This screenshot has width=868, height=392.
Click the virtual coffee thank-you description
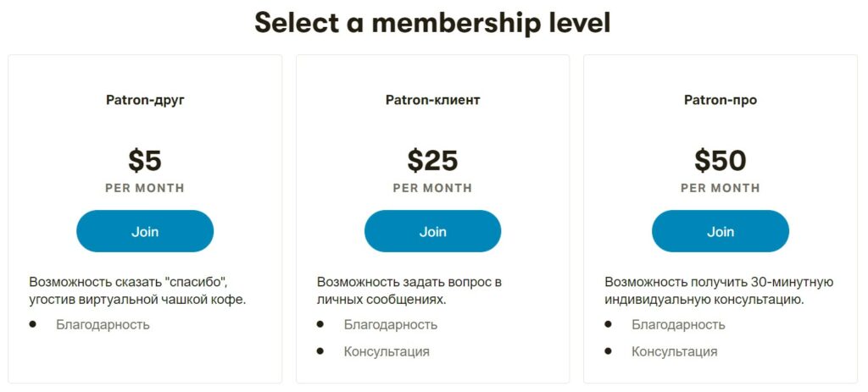137,291
